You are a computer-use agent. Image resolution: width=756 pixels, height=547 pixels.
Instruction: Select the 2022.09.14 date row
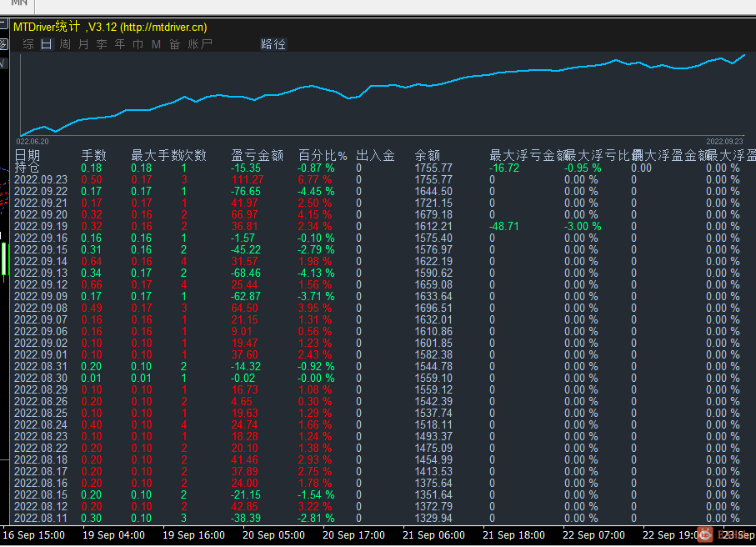41,261
